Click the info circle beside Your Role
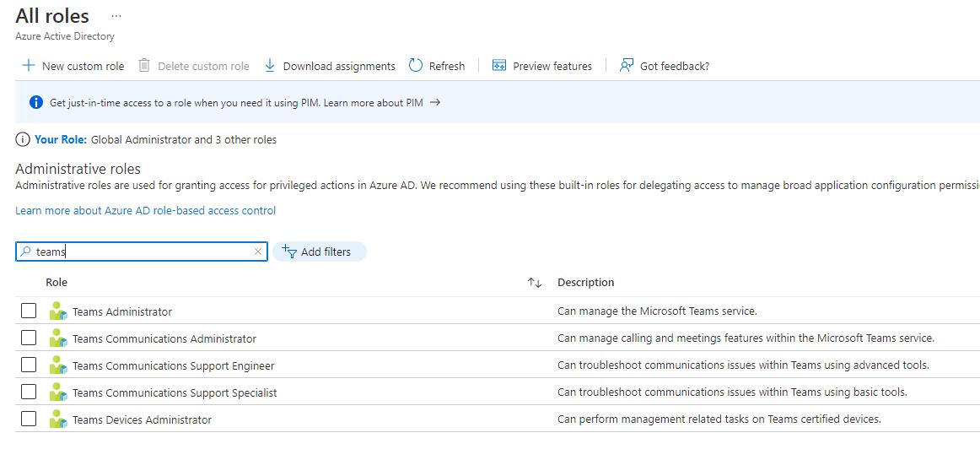Image resolution: width=980 pixels, height=449 pixels. pos(23,139)
